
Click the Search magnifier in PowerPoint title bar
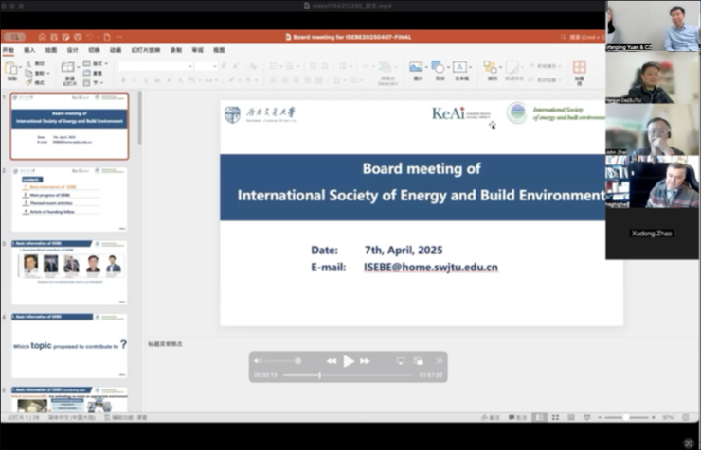pos(564,37)
